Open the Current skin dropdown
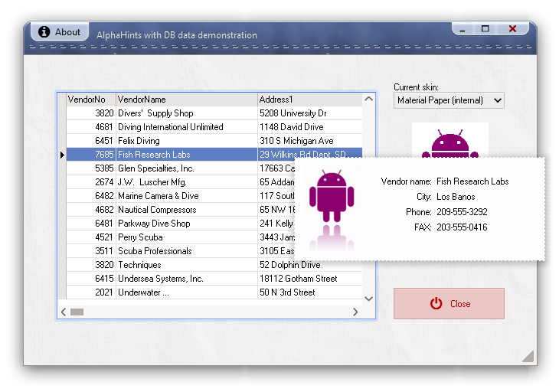This screenshot has width=559, height=392. (x=449, y=100)
